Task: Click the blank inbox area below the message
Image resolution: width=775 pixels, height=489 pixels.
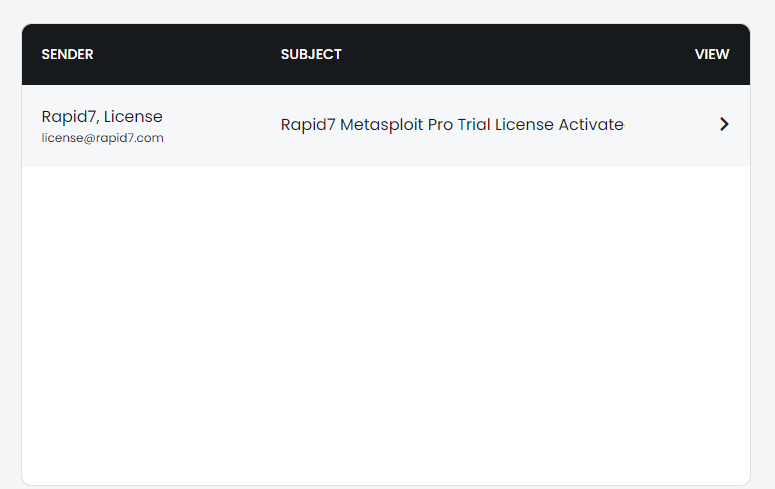Action: [386, 320]
